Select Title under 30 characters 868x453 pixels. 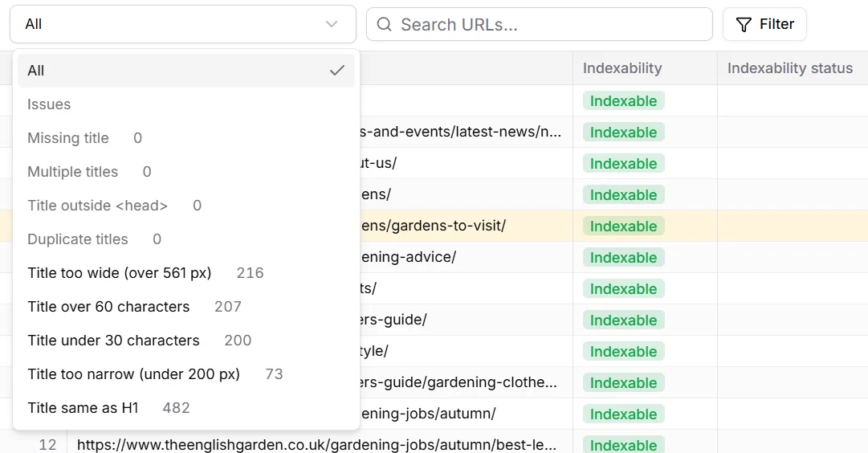pos(186,341)
